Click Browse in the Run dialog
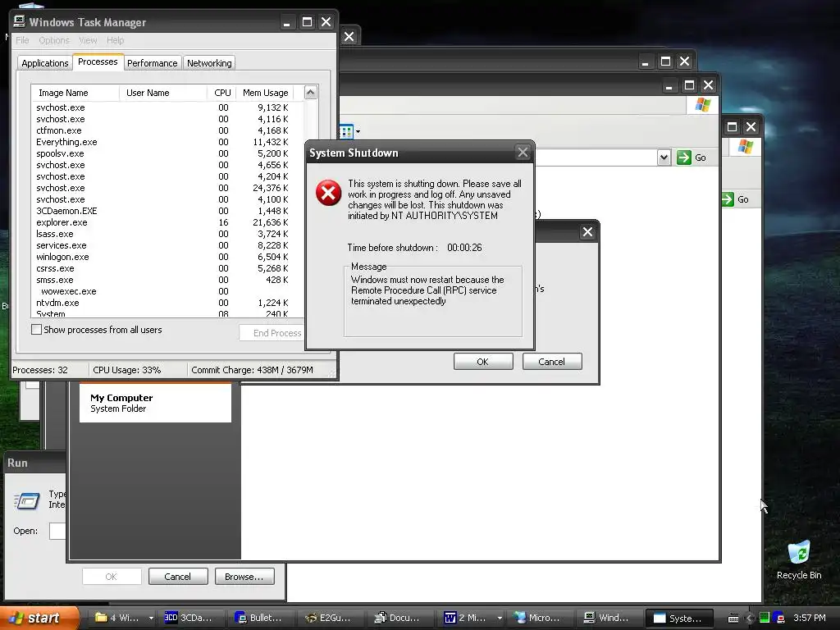 pyautogui.click(x=244, y=577)
